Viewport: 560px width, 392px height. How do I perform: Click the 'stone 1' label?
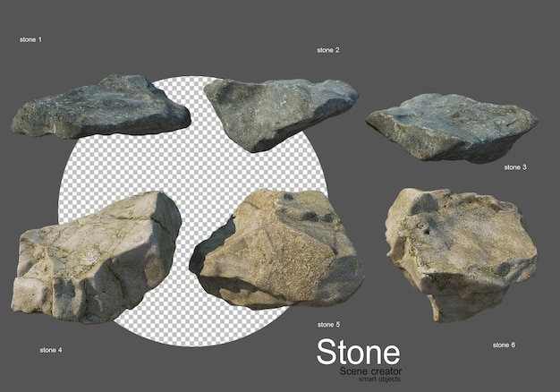click(30, 39)
